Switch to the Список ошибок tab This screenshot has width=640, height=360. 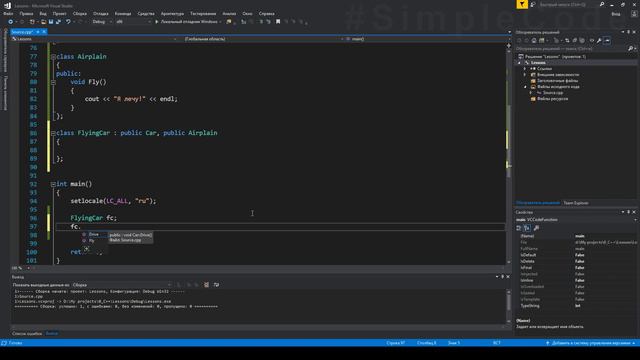(x=27, y=334)
